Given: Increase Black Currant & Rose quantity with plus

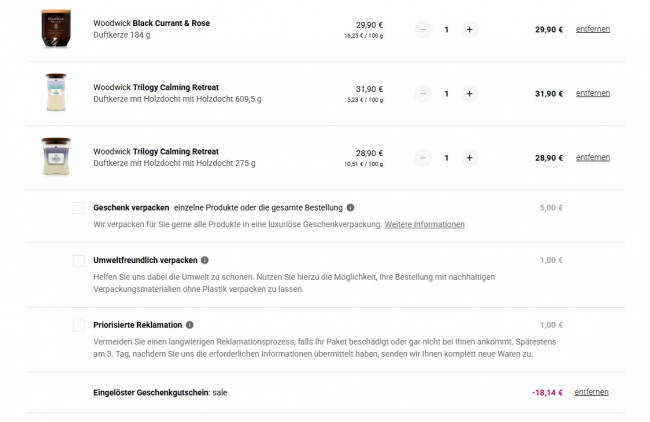Looking at the screenshot, I should tap(470, 30).
